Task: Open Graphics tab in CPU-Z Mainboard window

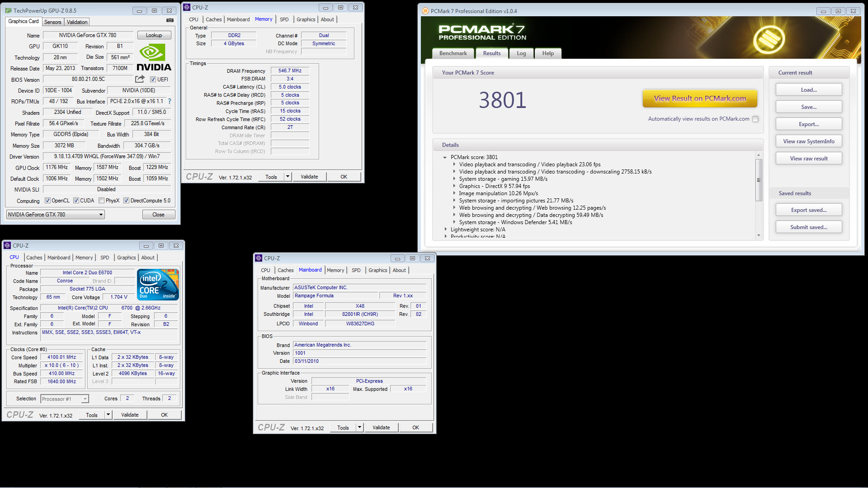Action: point(377,270)
